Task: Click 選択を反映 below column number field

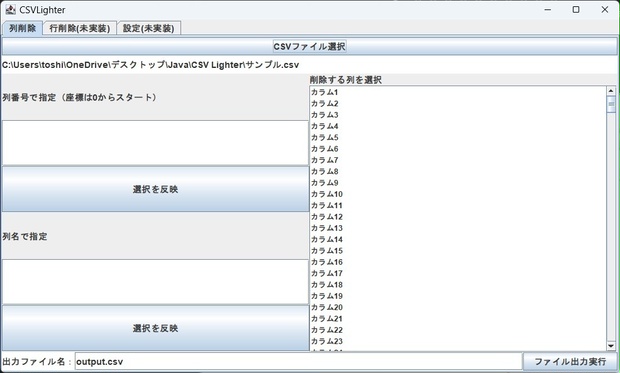Action: click(x=155, y=189)
